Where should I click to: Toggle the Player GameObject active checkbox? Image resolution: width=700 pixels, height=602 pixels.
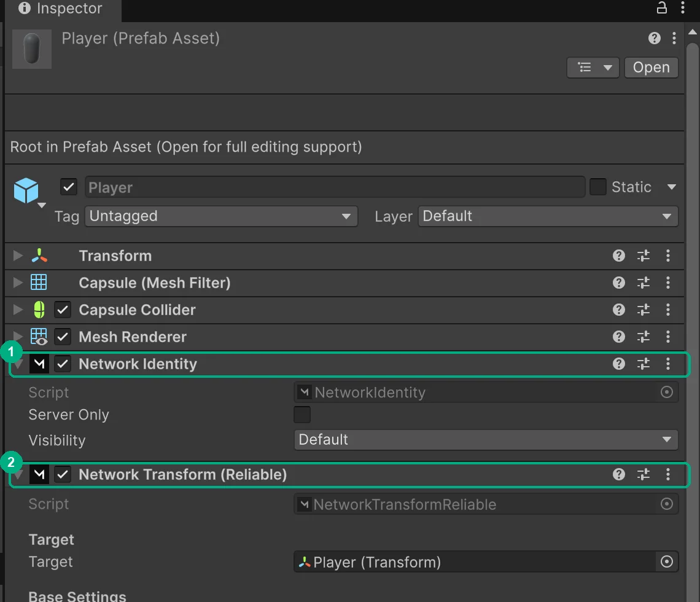pyautogui.click(x=69, y=187)
